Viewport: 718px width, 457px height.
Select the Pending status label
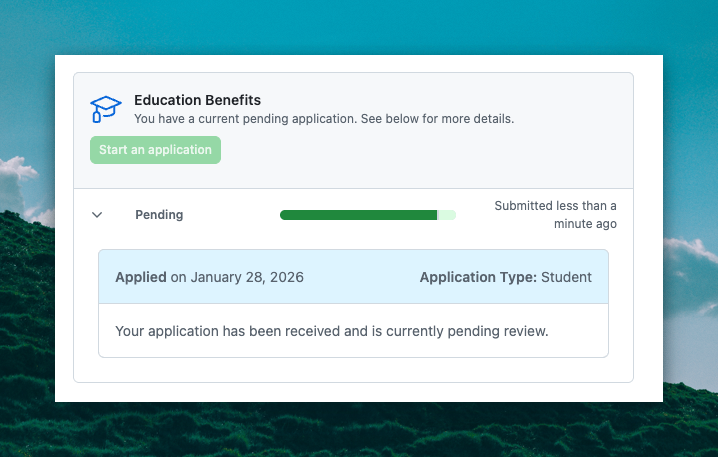[x=159, y=215]
